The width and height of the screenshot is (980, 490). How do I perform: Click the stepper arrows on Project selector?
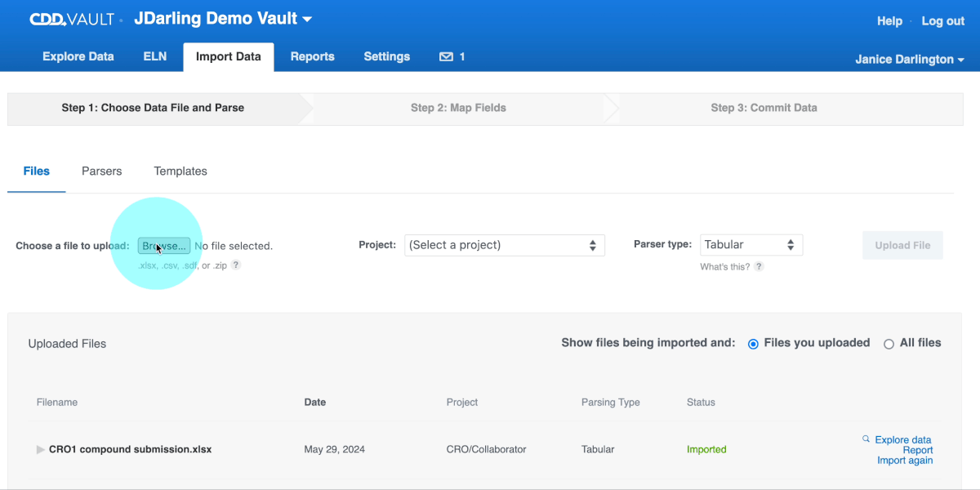coord(595,244)
